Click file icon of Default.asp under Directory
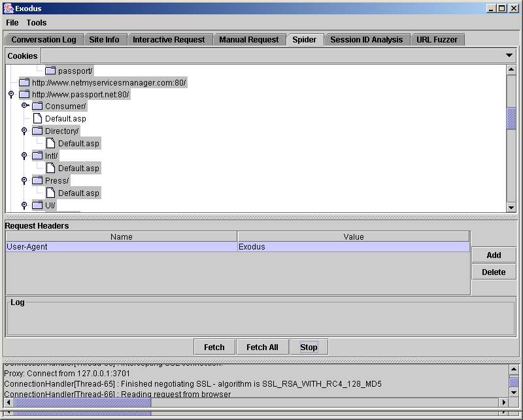Screen dimensions: 523x420 point(50,143)
